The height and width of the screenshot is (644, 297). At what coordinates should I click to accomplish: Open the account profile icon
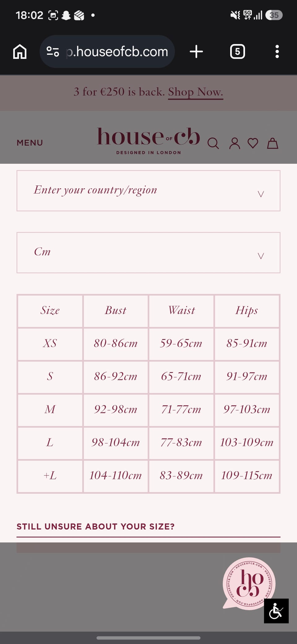[235, 143]
